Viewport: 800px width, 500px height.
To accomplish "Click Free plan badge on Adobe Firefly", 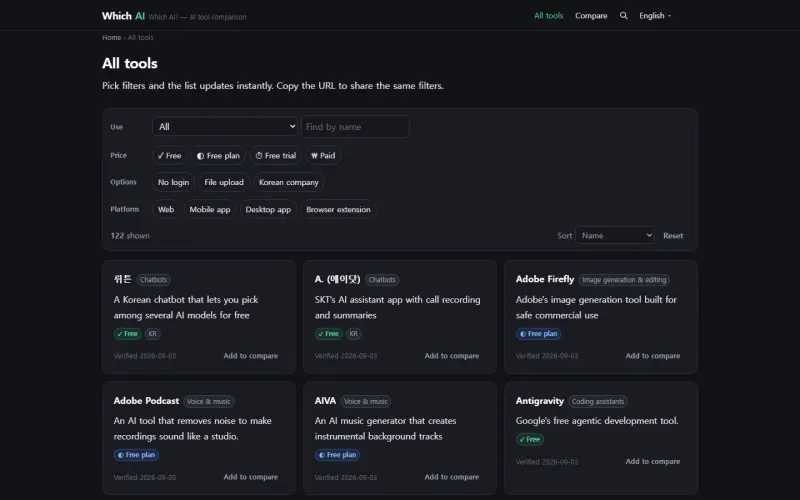I will point(538,334).
